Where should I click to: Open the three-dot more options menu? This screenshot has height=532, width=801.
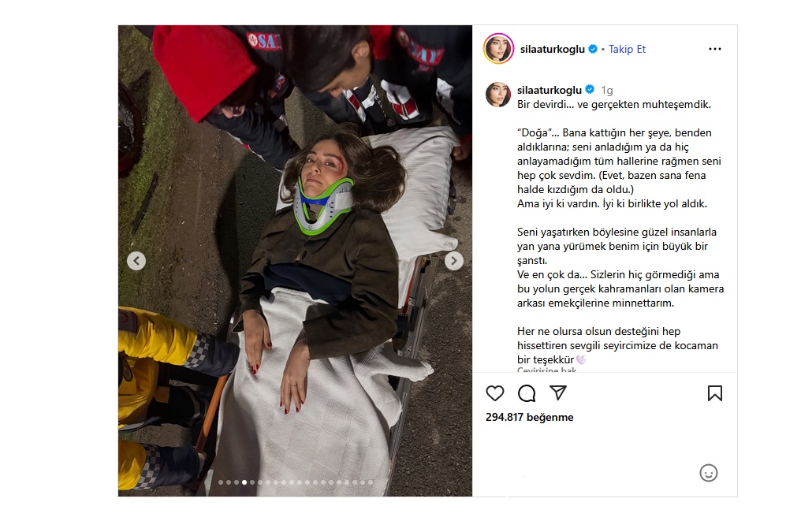tap(714, 49)
